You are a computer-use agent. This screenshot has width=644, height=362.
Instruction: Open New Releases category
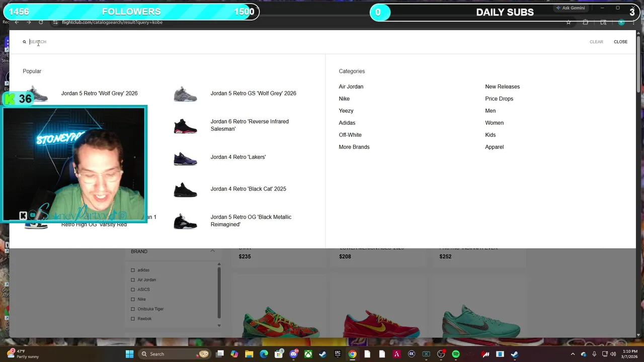pyautogui.click(x=502, y=86)
